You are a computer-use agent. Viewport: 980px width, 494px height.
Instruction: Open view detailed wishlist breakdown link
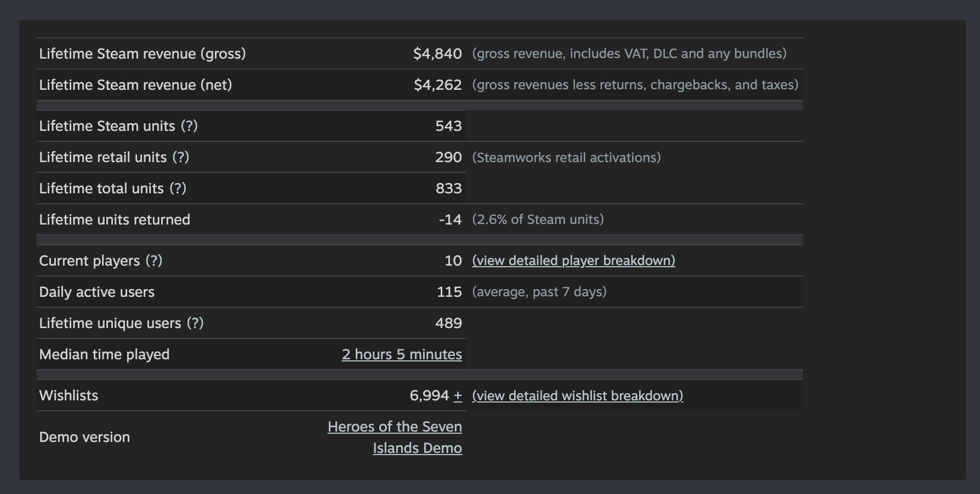pos(577,396)
